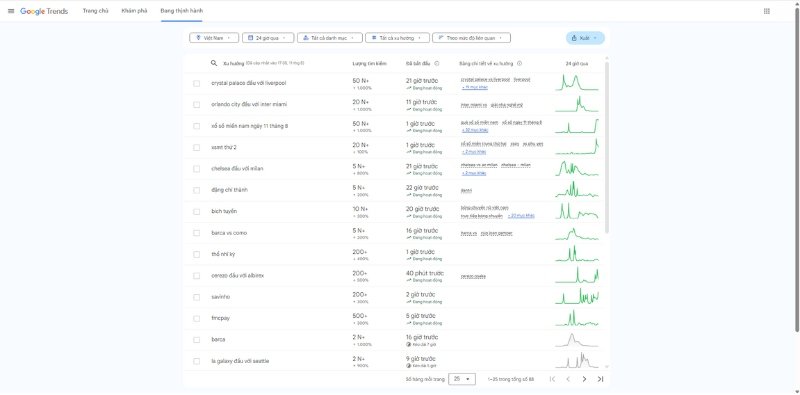Image resolution: width=800 pixels, height=395 pixels.
Task: Click the sparkline chart for savinho row
Action: coord(577,297)
